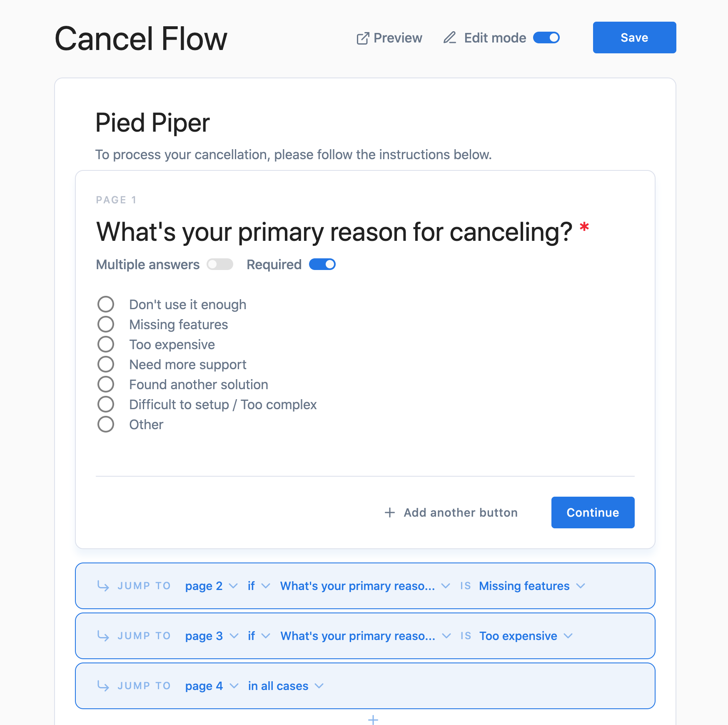This screenshot has height=725, width=728.
Task: Disable the Required toggle
Action: 322,265
